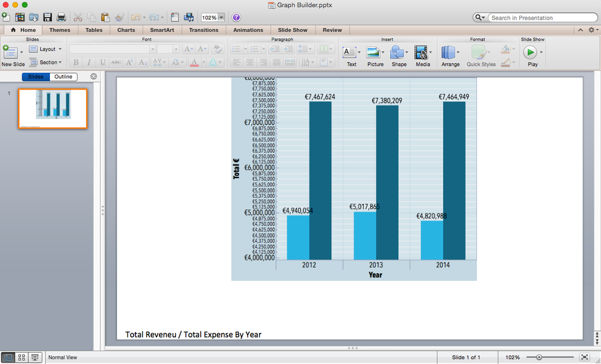Open the zoom percentage dropdown in toolbar
The image size is (601, 364).
click(x=221, y=17)
